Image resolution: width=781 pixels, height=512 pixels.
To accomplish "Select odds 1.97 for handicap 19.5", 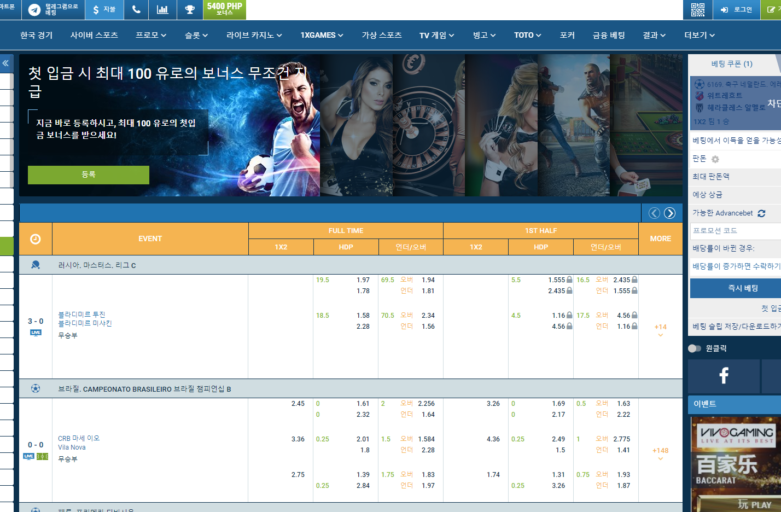I will click(363, 280).
